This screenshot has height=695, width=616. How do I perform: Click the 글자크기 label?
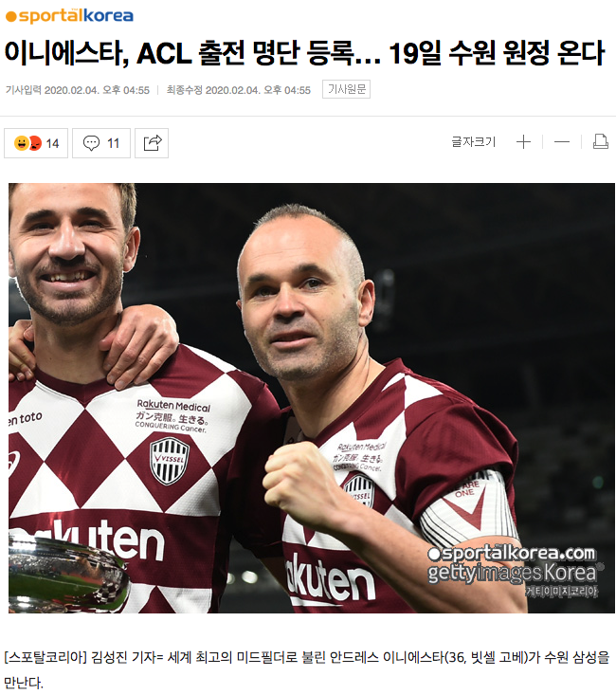coord(473,142)
